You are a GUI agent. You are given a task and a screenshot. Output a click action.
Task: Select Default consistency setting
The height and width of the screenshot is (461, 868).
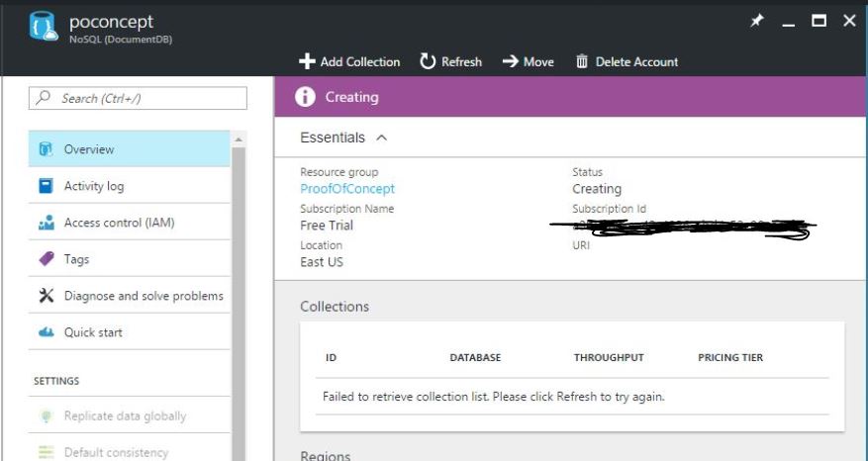click(x=129, y=451)
